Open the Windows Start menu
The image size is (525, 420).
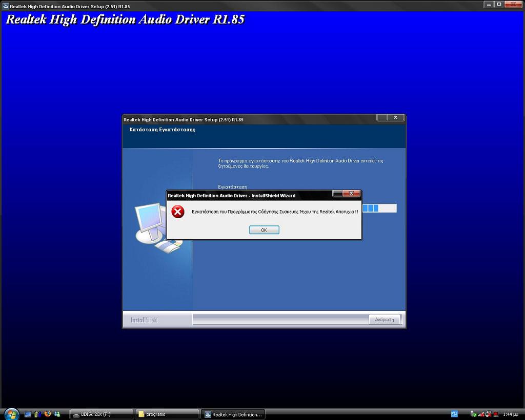click(x=11, y=414)
